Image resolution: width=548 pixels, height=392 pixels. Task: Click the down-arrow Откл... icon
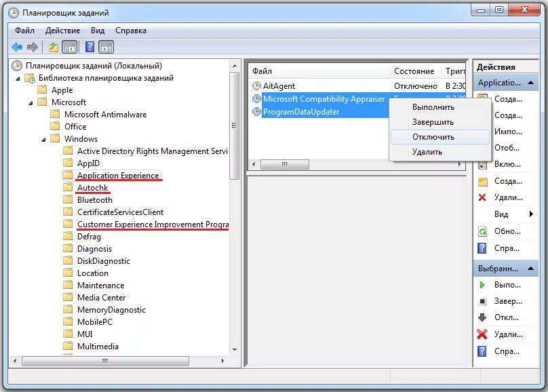click(482, 317)
